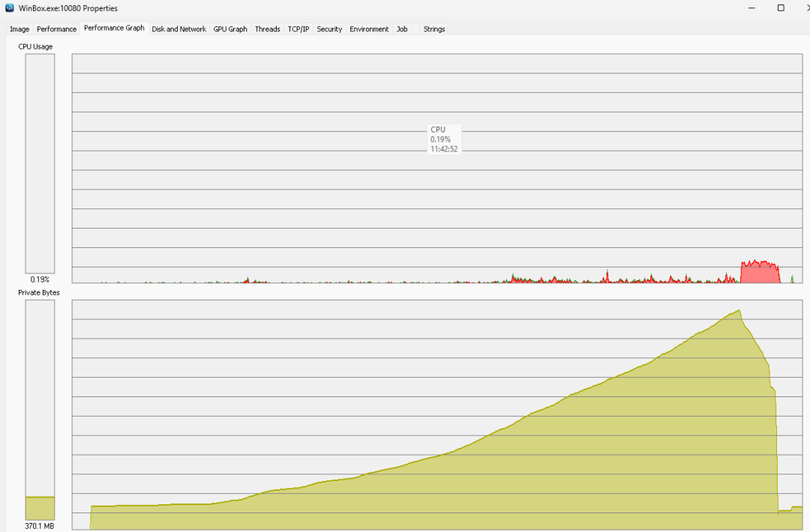This screenshot has height=532, width=810.
Task: Click the red CPU spike block in graph
Action: (x=760, y=271)
